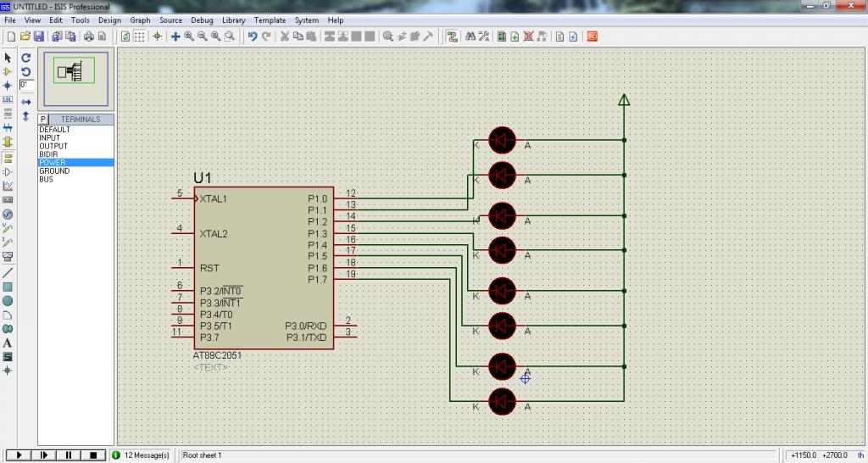Select the 2D circle graphics tool
Image resolution: width=868 pixels, height=463 pixels.
tap(8, 301)
